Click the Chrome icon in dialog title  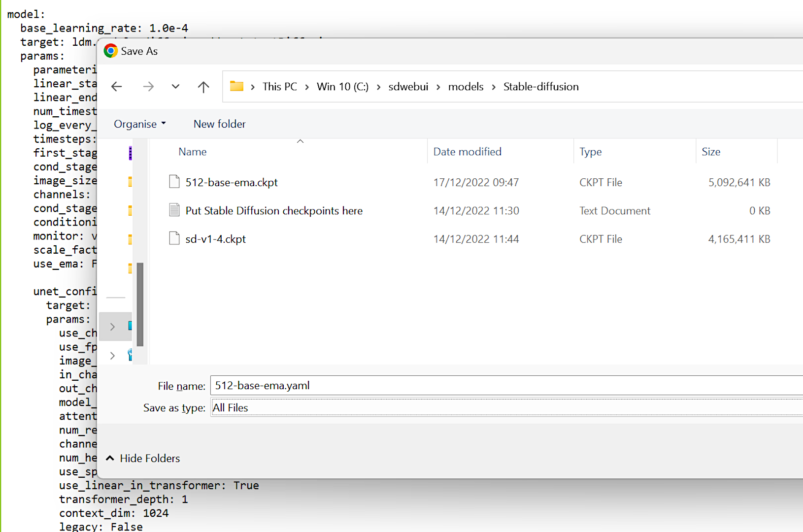(x=111, y=51)
